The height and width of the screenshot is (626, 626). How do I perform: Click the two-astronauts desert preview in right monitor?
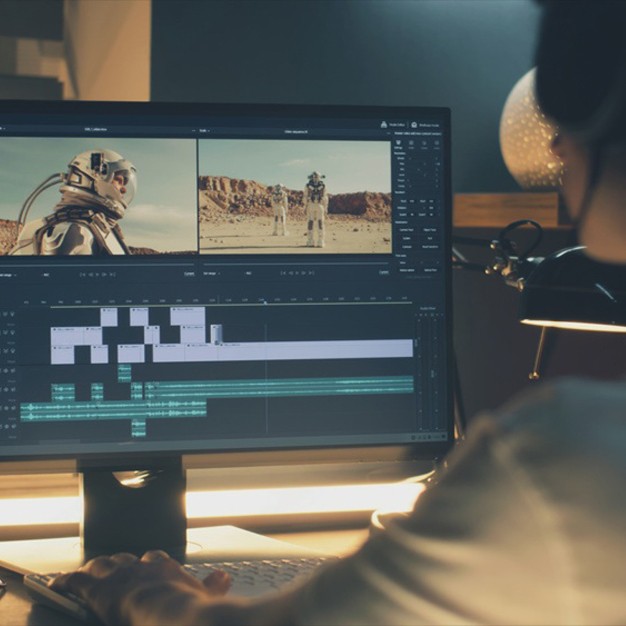(x=295, y=196)
